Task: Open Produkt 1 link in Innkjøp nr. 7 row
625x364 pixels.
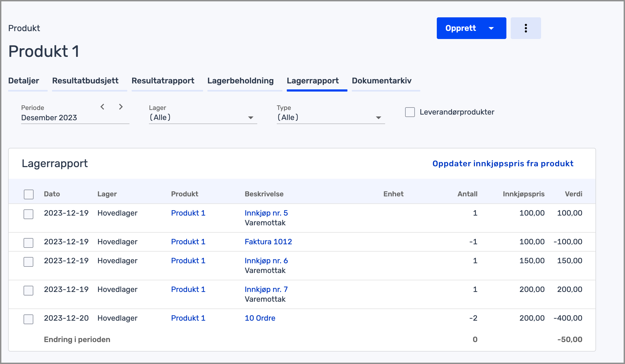Action: click(x=188, y=290)
